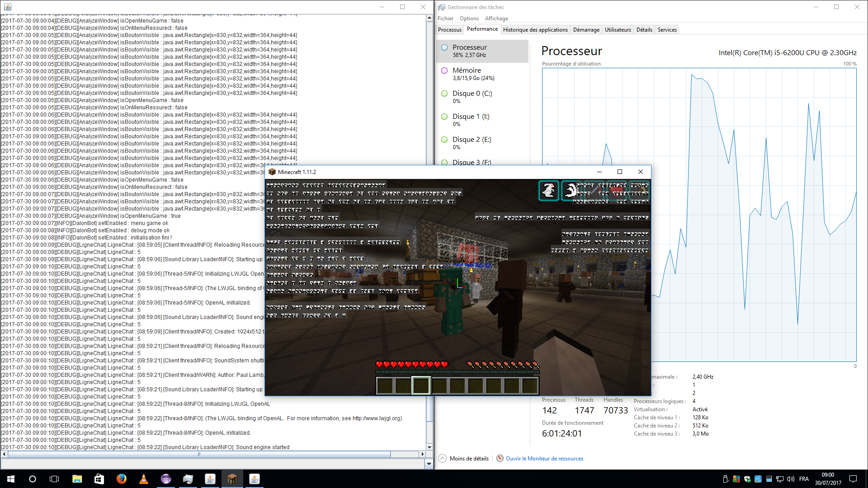Switch to Eclipse via taskbar icon

point(165,479)
